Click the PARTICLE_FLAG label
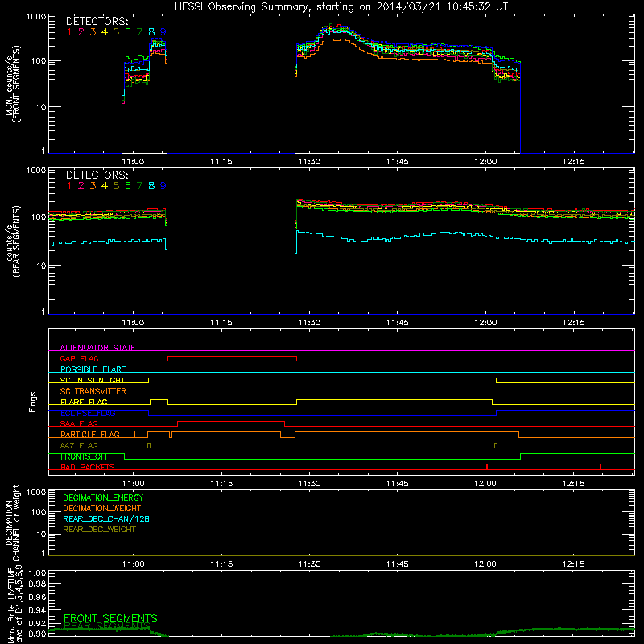Image resolution: width=644 pixels, height=644 pixels. click(90, 435)
